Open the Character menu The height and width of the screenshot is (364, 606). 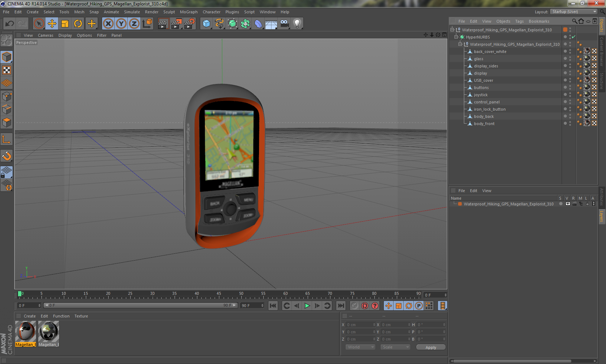(211, 12)
